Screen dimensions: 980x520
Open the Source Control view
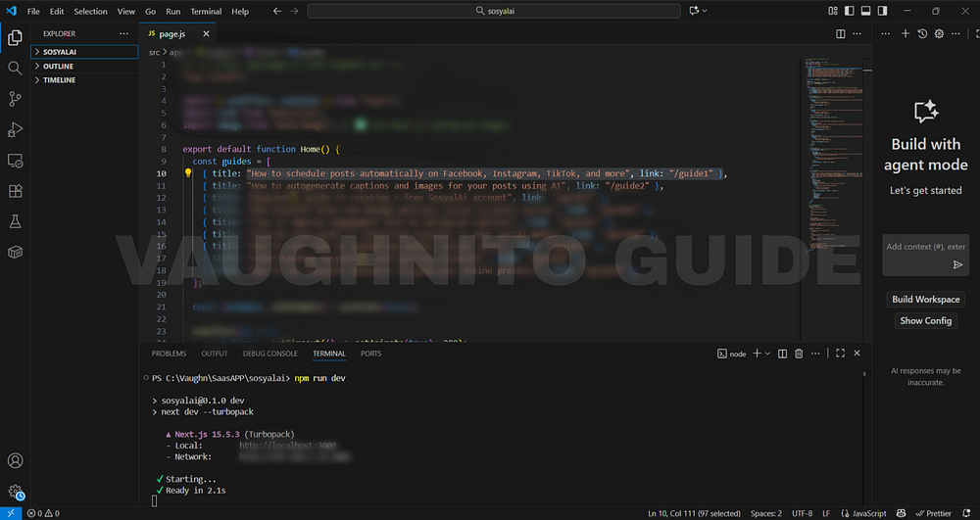coord(15,99)
